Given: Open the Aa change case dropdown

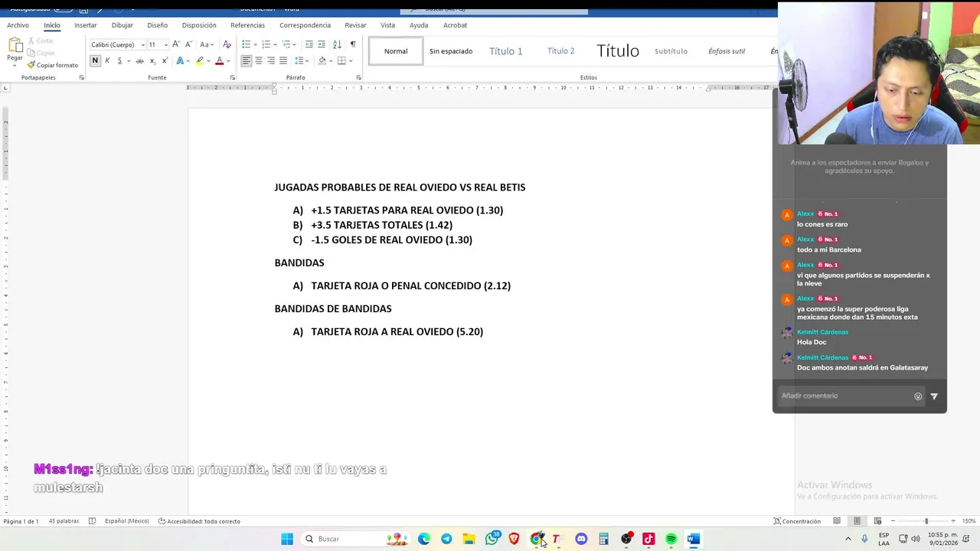Looking at the screenshot, I should pos(207,44).
